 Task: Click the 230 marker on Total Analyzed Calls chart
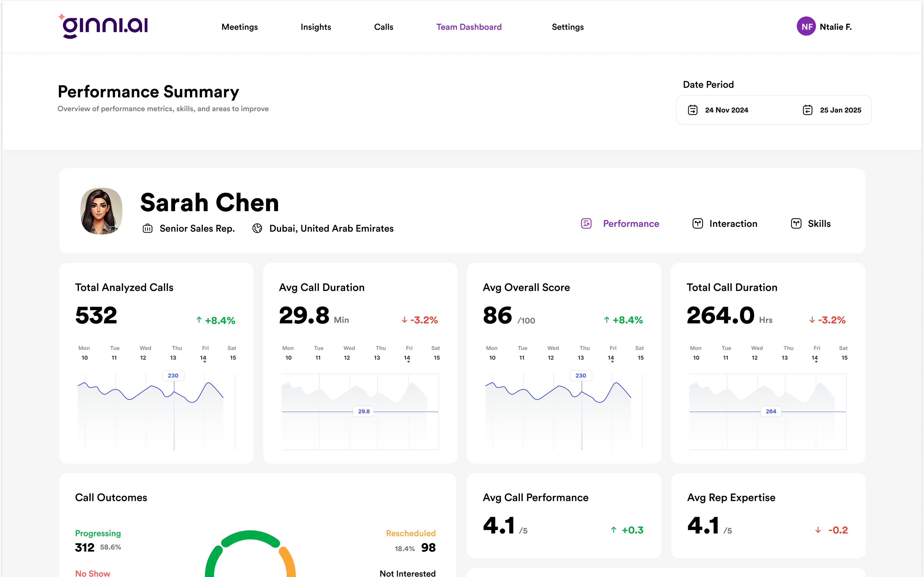point(173,376)
